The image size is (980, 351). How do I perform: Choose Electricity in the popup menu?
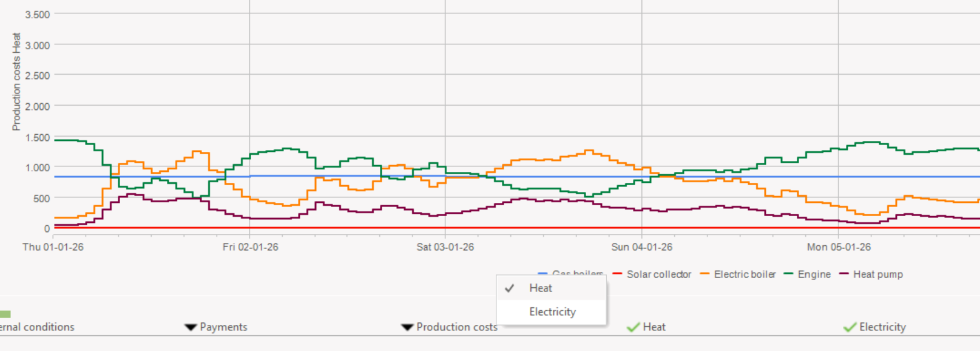click(551, 312)
